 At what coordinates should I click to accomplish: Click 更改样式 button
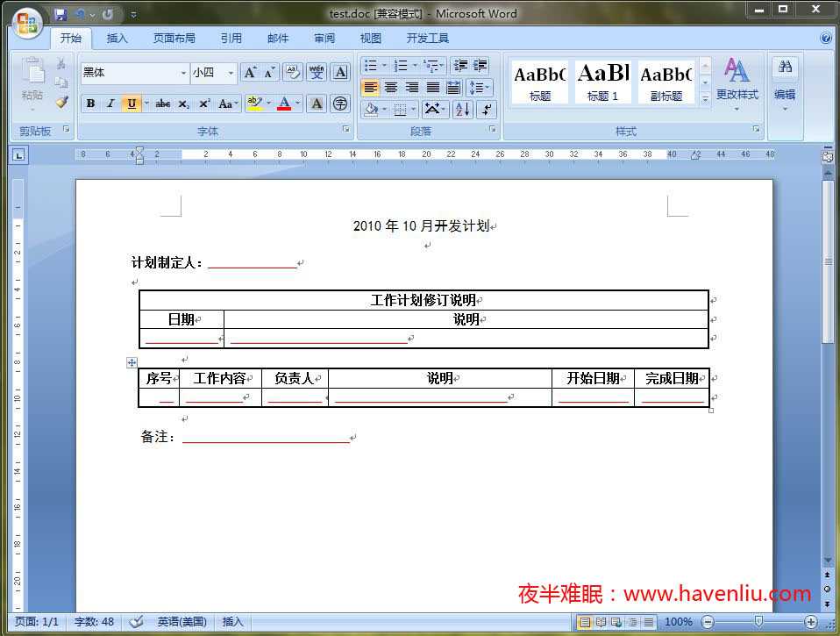pyautogui.click(x=737, y=83)
